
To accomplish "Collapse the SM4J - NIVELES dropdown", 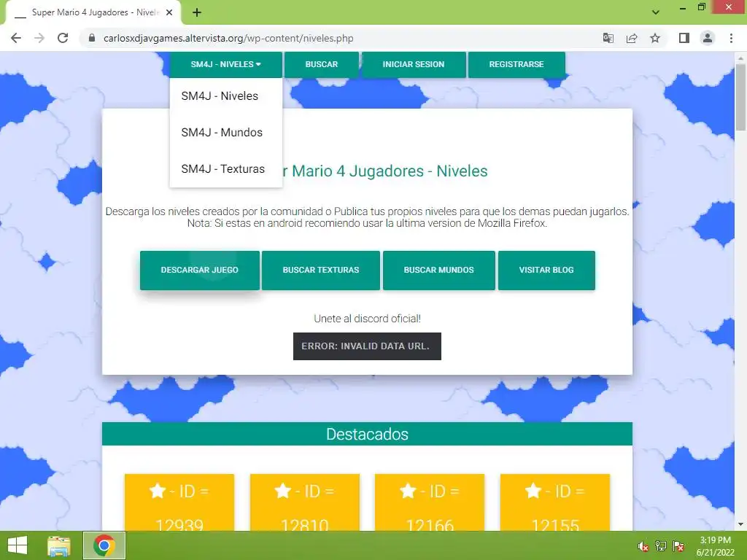I will click(226, 64).
